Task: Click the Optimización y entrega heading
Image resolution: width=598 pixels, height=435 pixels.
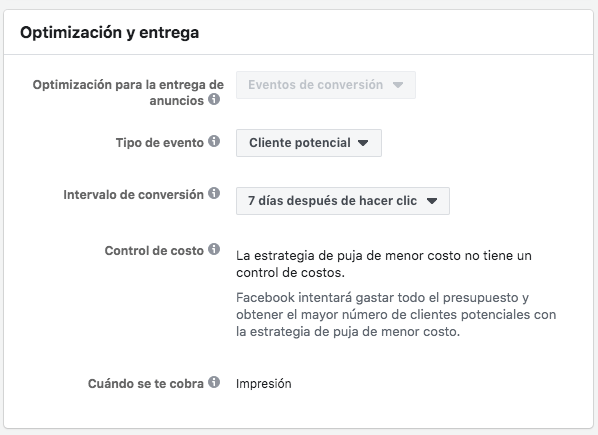Action: (109, 32)
